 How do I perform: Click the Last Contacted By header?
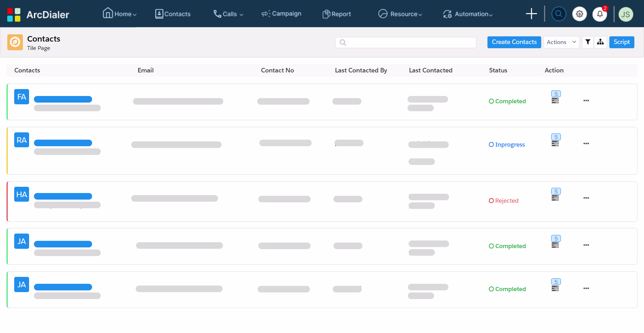pyautogui.click(x=361, y=70)
